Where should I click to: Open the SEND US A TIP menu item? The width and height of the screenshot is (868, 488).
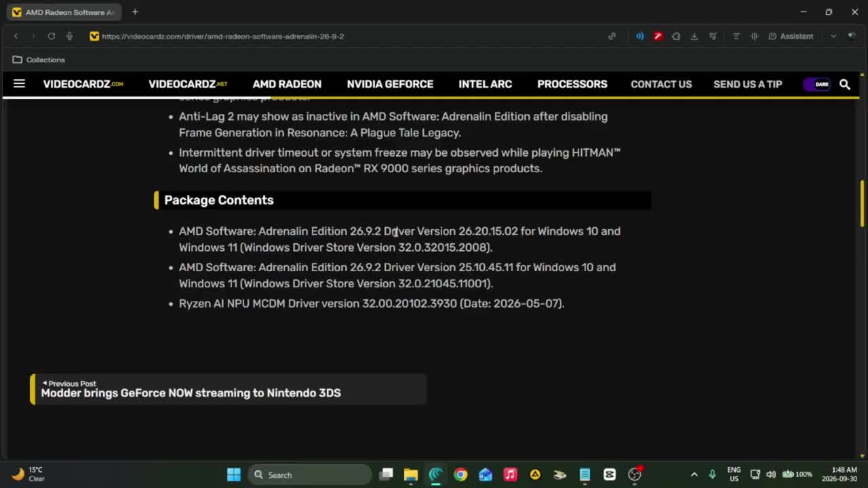pyautogui.click(x=748, y=84)
